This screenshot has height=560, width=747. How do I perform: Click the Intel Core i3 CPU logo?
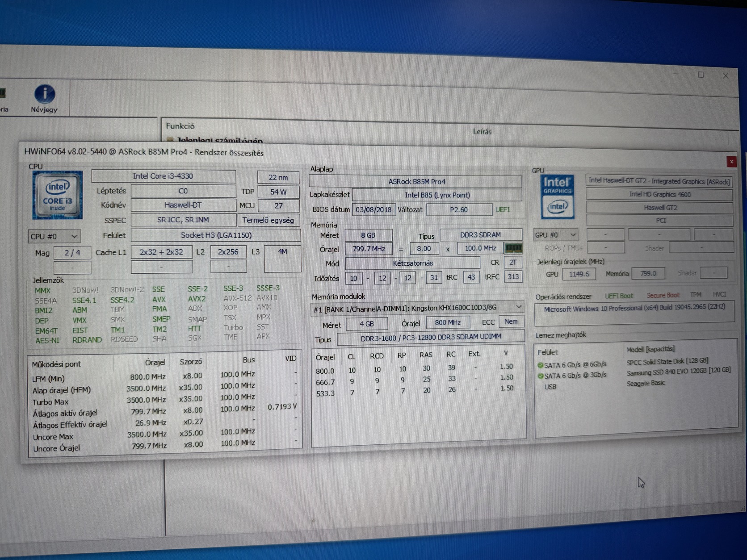tap(58, 195)
